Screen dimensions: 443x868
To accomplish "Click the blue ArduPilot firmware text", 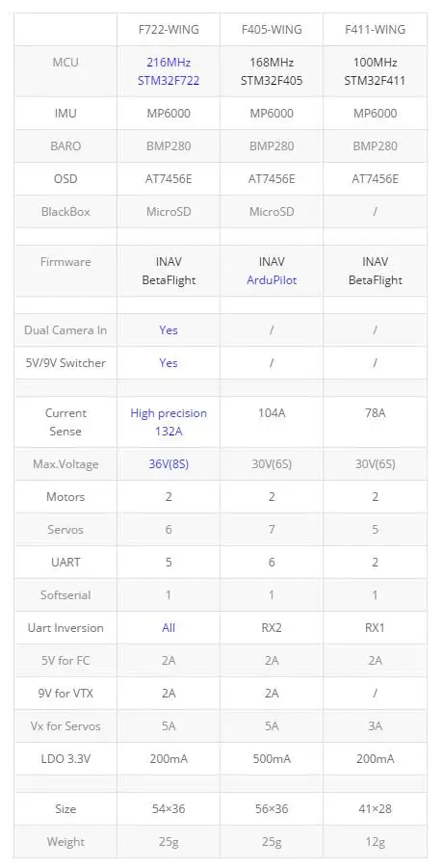I will [272, 280].
